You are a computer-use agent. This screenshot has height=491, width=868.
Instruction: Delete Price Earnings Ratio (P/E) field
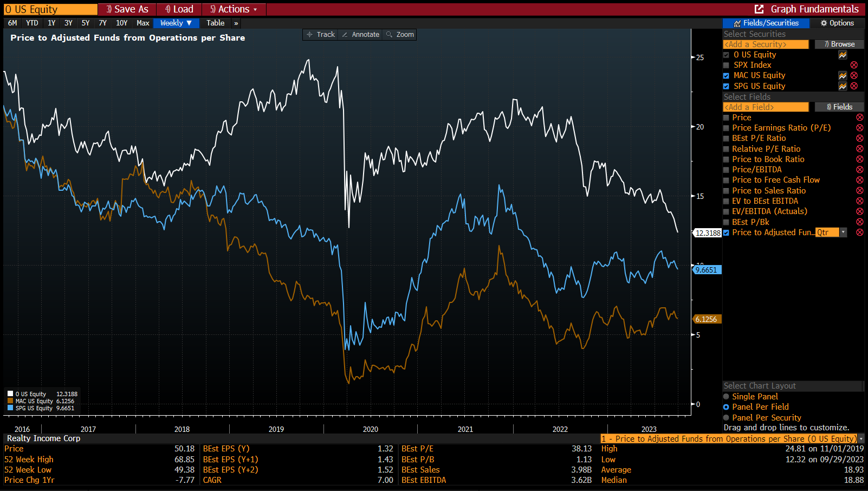[859, 128]
